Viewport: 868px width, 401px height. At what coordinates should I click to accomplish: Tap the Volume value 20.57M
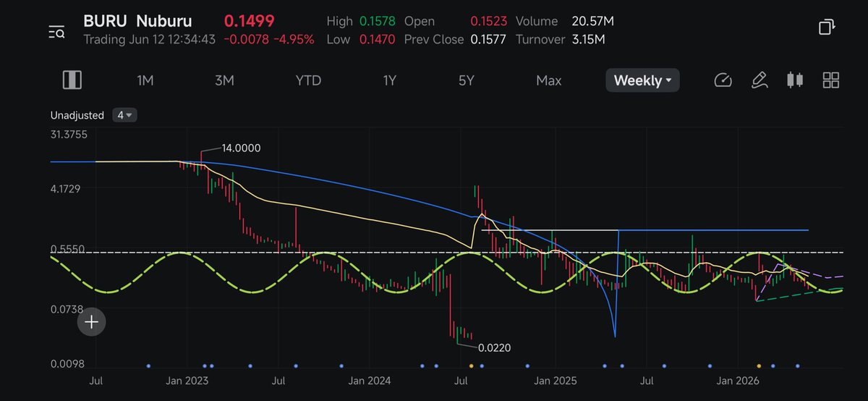(592, 22)
